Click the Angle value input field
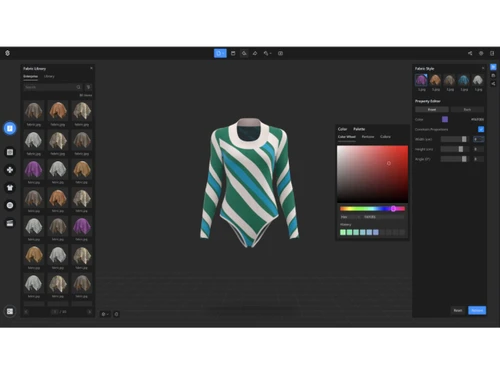This screenshot has width=500, height=375. point(479,159)
